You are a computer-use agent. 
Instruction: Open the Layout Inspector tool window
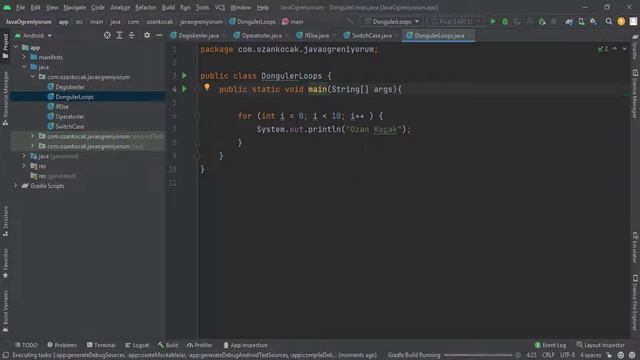[x=600, y=345]
